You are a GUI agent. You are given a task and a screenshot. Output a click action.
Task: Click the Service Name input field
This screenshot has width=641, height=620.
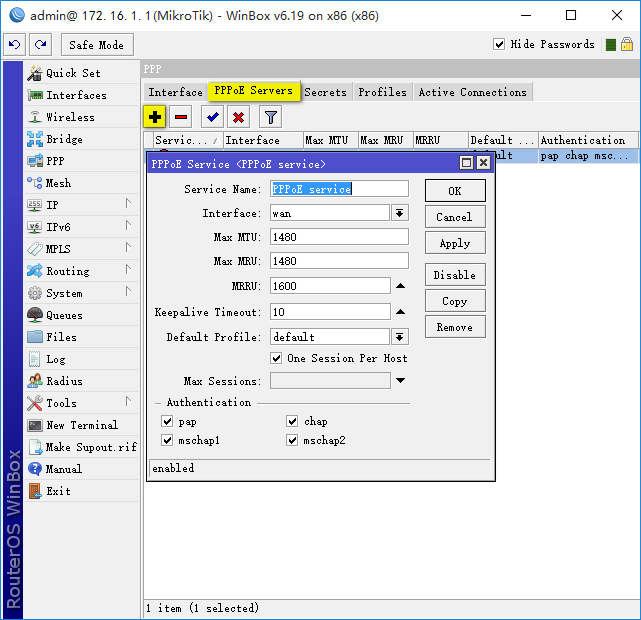[339, 189]
